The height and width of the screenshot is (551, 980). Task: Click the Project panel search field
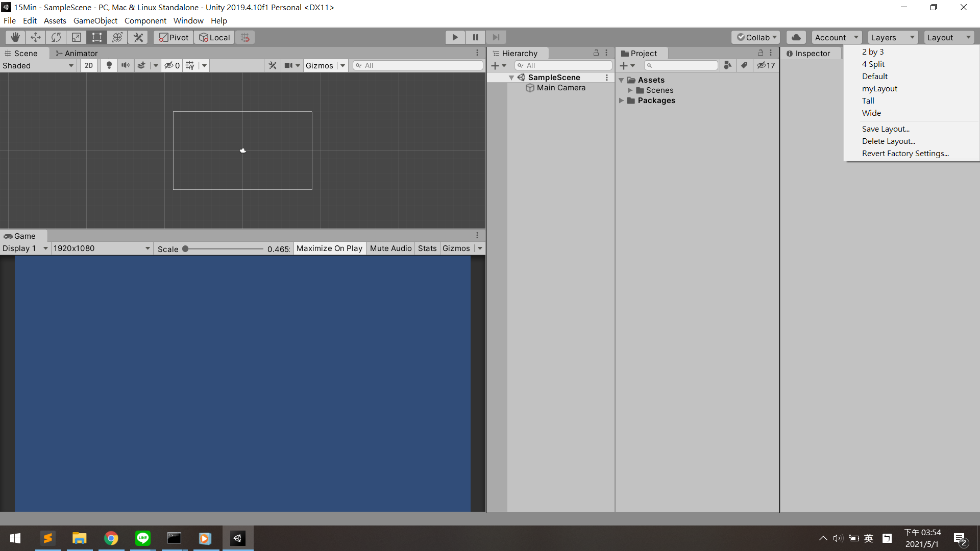click(681, 65)
